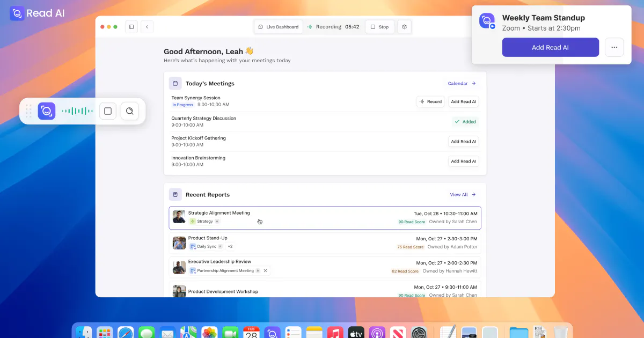Screen dimensions: 644x338
Task: Click the 90 Read Score badge for Strategic Alignment
Action: pos(412,222)
